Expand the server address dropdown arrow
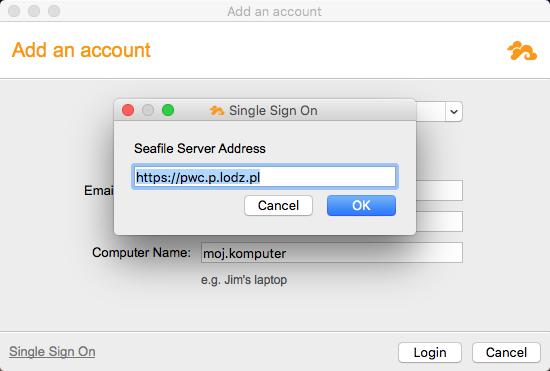550x371 pixels. pyautogui.click(x=454, y=112)
